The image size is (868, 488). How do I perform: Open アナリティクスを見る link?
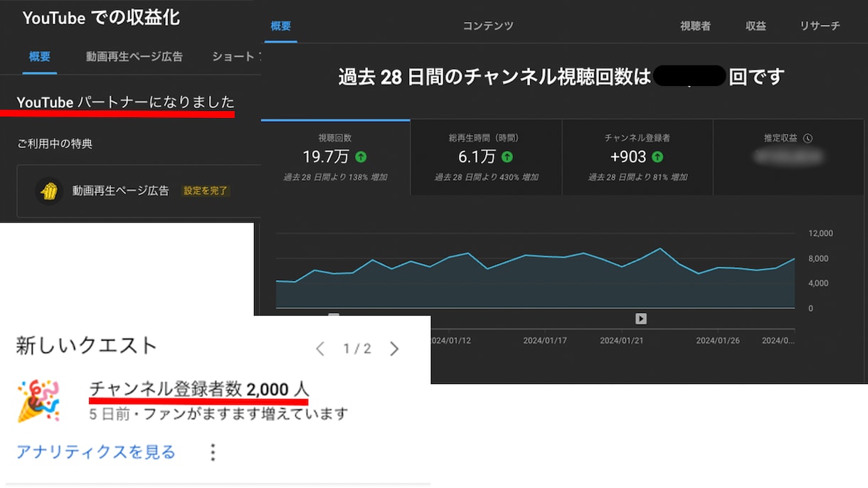click(96, 452)
